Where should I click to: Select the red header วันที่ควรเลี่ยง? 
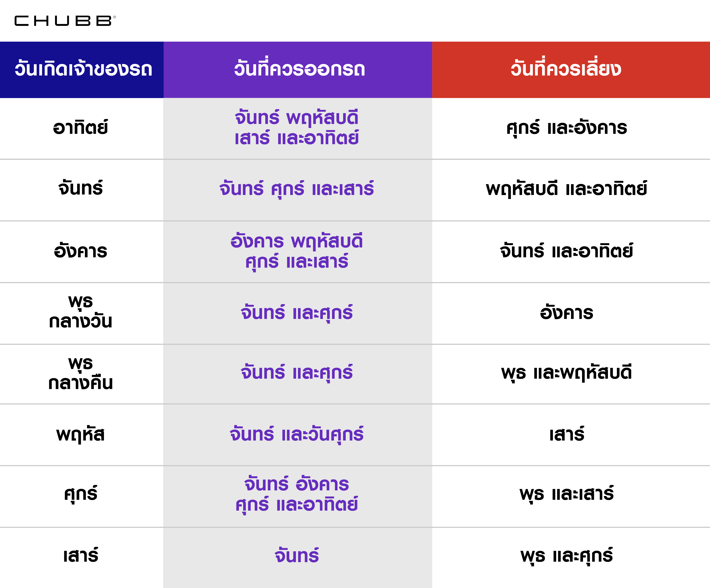(x=566, y=69)
